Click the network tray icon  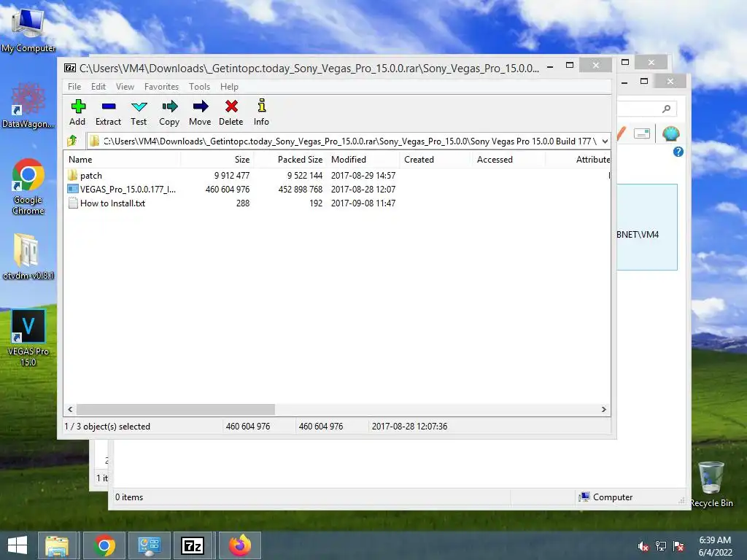pos(661,546)
